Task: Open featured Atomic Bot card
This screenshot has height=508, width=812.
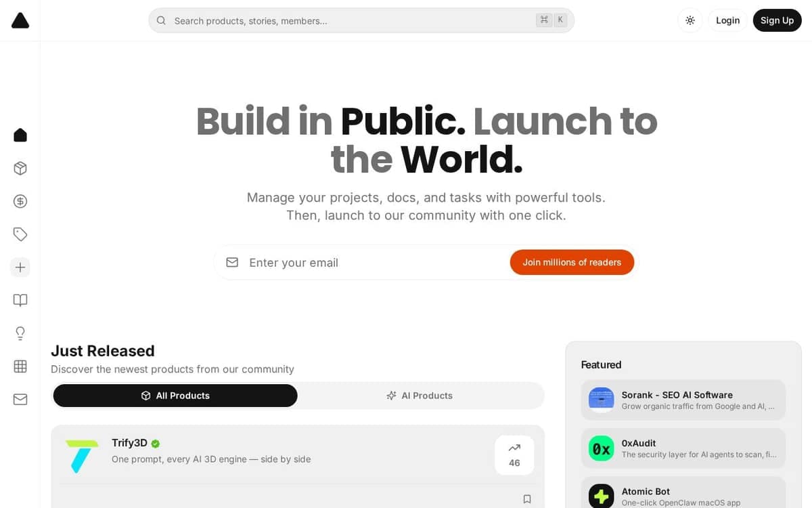Action: 683,492
